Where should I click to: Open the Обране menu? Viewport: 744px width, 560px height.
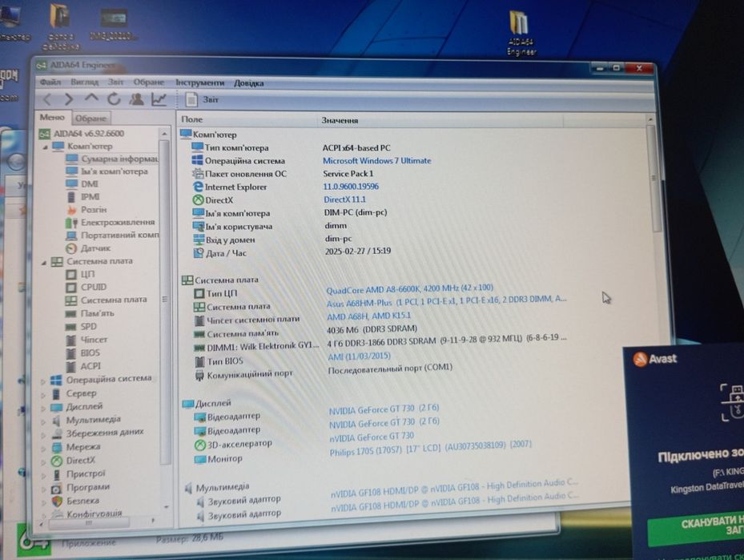coord(148,82)
